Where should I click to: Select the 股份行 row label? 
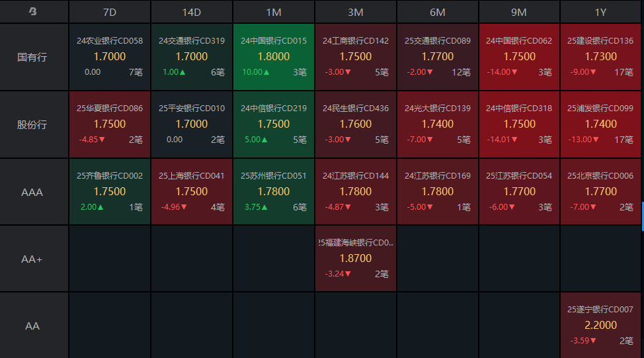[32, 124]
